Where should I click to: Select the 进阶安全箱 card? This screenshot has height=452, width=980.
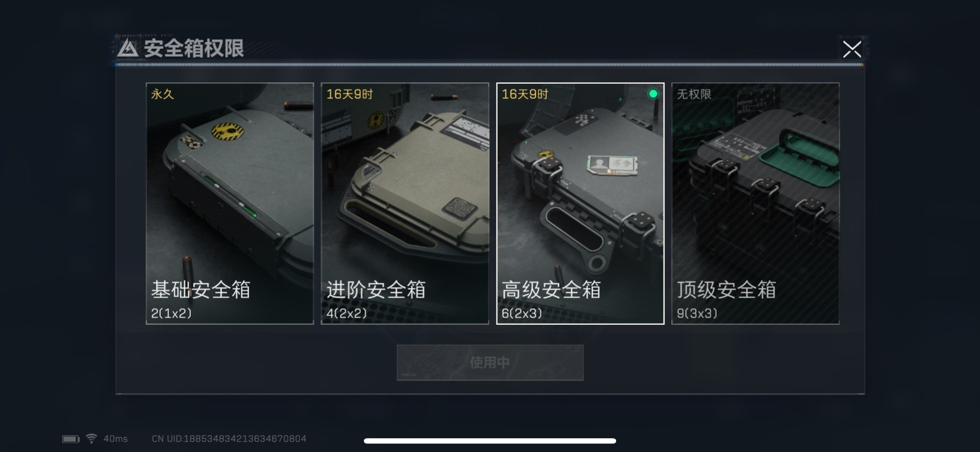(405, 203)
